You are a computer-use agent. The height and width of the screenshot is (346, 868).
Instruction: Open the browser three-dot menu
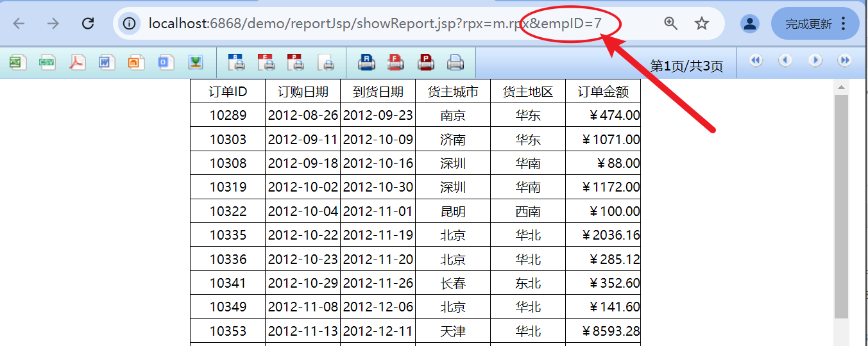[x=844, y=24]
